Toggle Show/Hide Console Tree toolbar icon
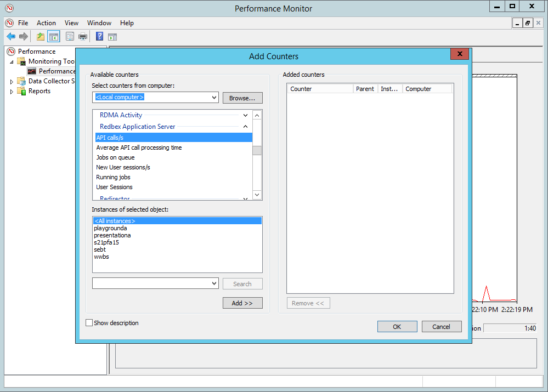This screenshot has height=392, width=548. coord(53,37)
